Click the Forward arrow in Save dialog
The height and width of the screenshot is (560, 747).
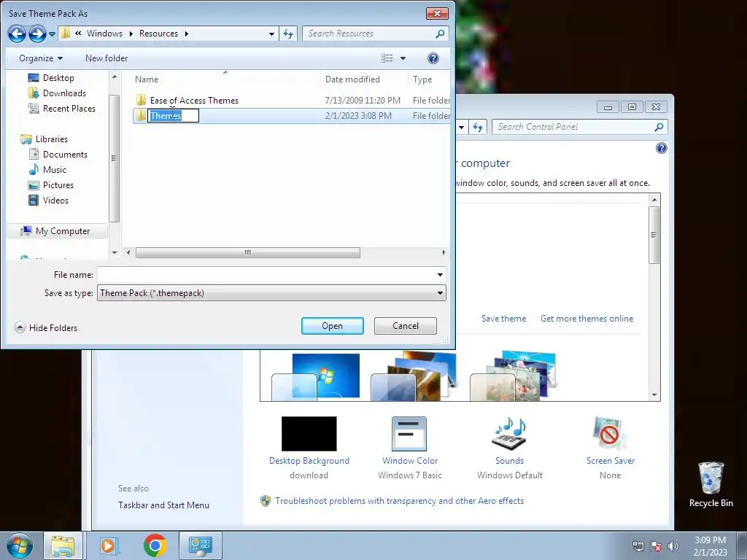[37, 34]
